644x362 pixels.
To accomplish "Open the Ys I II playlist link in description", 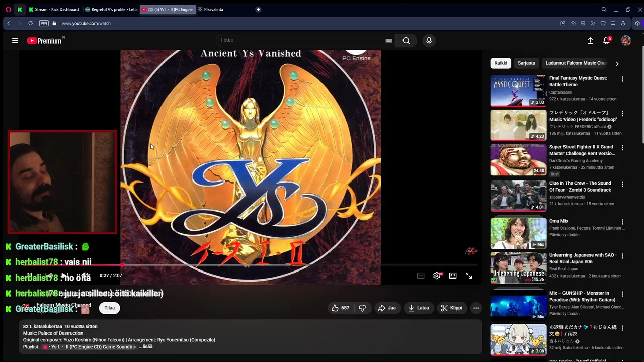I will (90, 347).
